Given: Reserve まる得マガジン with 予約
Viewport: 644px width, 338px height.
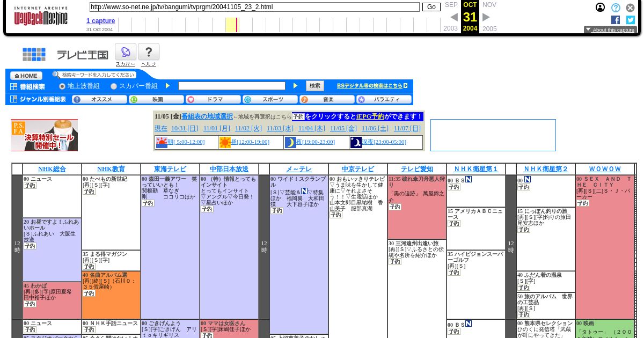Looking at the screenshot, I should (89, 266).
